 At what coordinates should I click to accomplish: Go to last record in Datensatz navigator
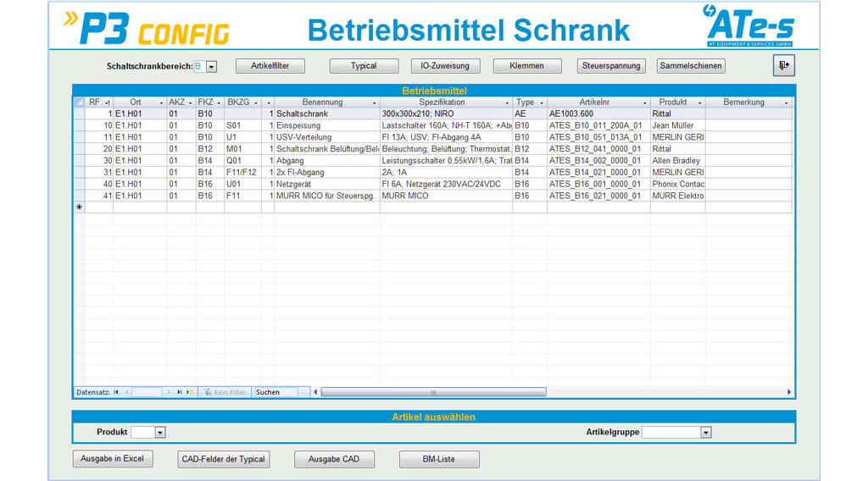[x=180, y=392]
